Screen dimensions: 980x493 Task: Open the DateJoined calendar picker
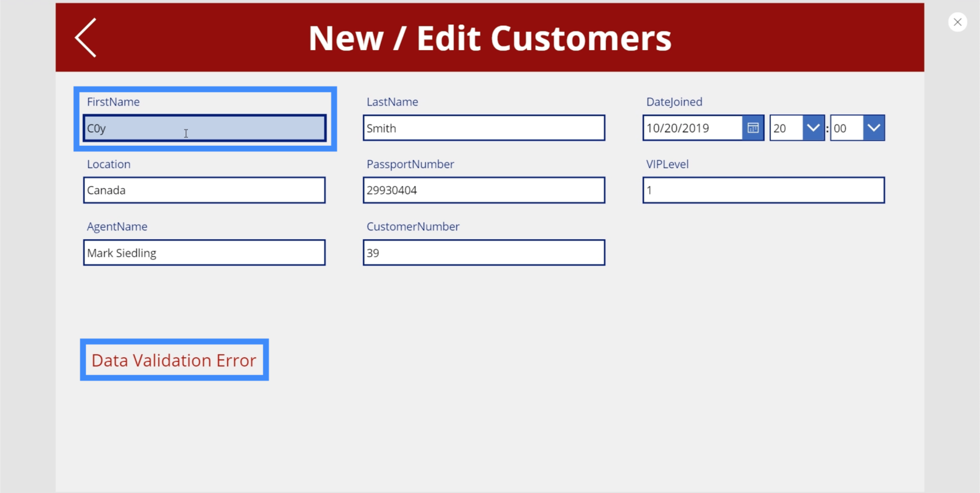coord(753,128)
